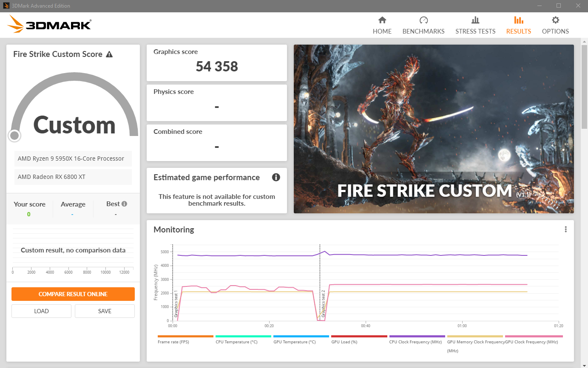Click the info icon beside Best

124,204
